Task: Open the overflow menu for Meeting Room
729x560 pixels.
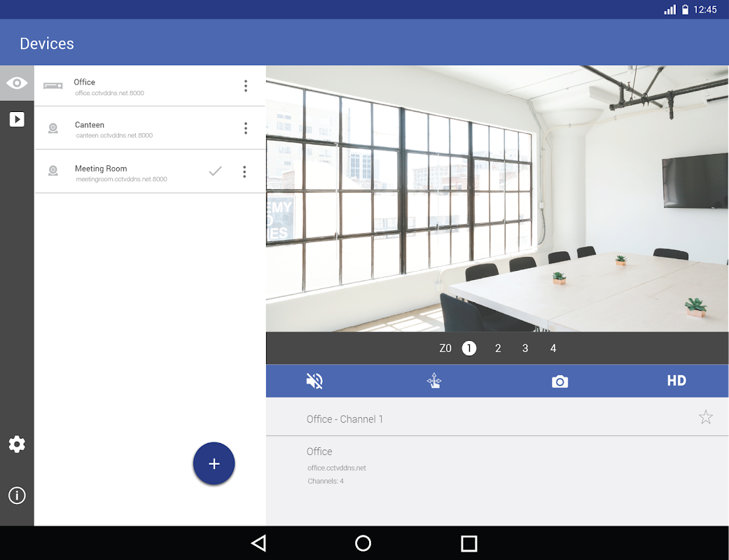Action: [244, 171]
